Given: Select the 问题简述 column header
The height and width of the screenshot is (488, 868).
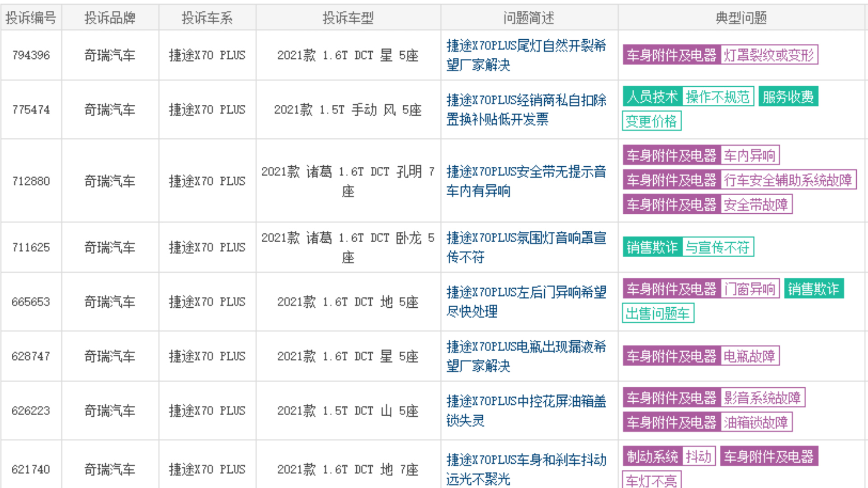Looking at the screenshot, I should click(x=529, y=18).
